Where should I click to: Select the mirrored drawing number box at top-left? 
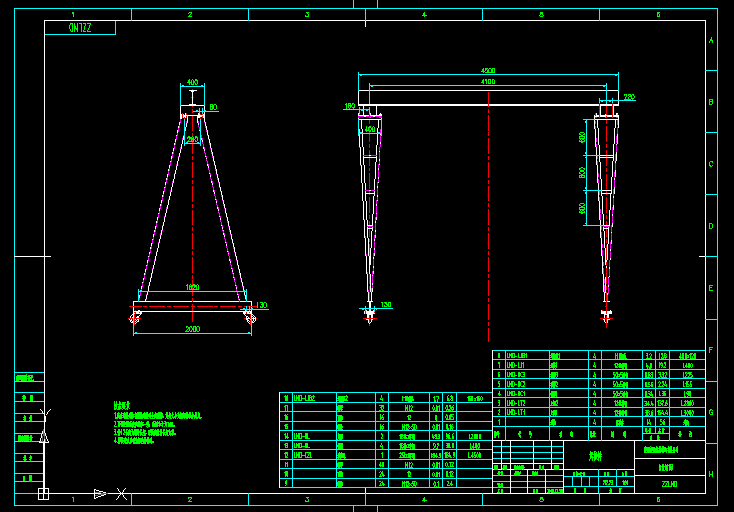[x=80, y=28]
